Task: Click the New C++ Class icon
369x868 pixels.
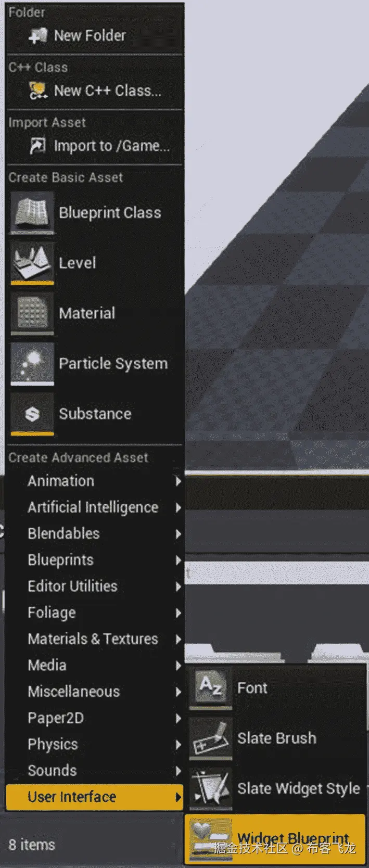Action: pyautogui.click(x=38, y=91)
